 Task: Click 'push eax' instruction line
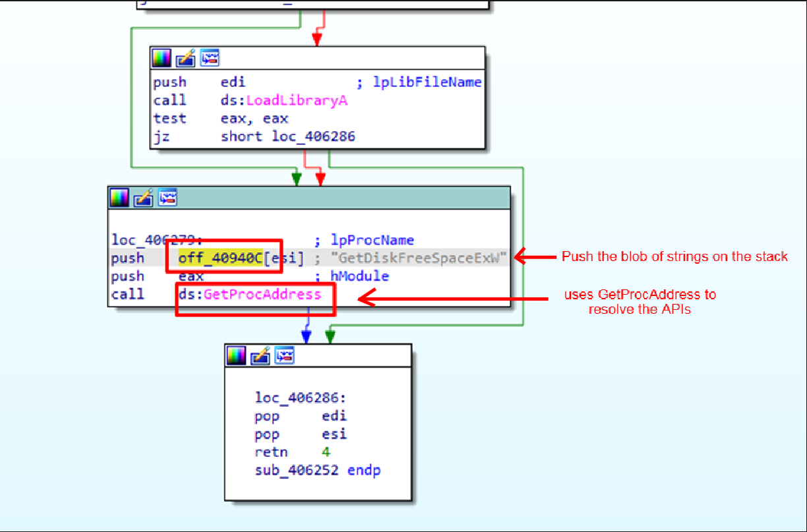158,276
